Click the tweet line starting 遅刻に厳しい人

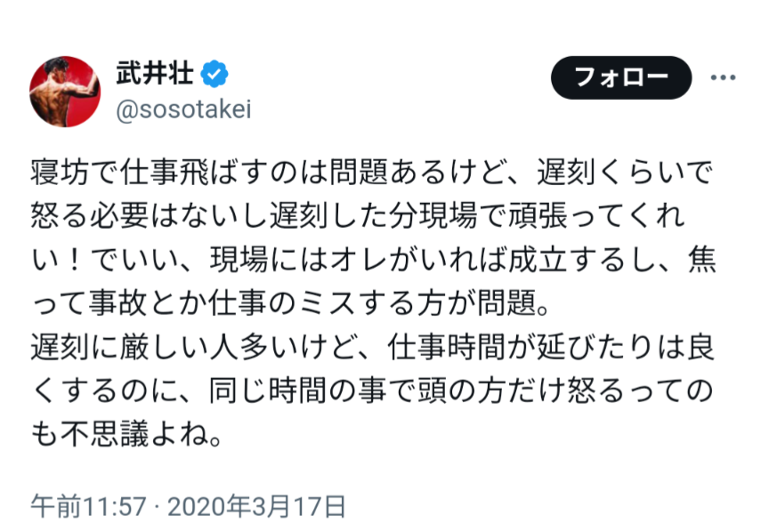[372, 347]
